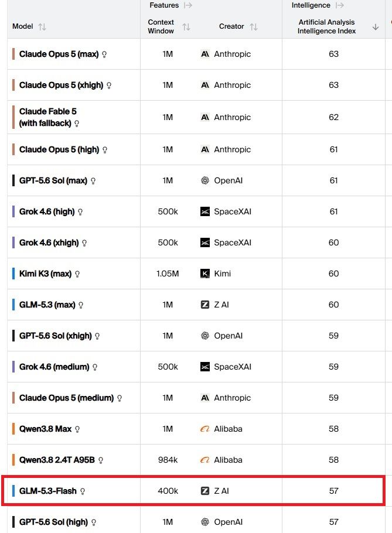392x533 pixels.
Task: Click the Intelligence Index descending sort arrow
Action: (376, 27)
